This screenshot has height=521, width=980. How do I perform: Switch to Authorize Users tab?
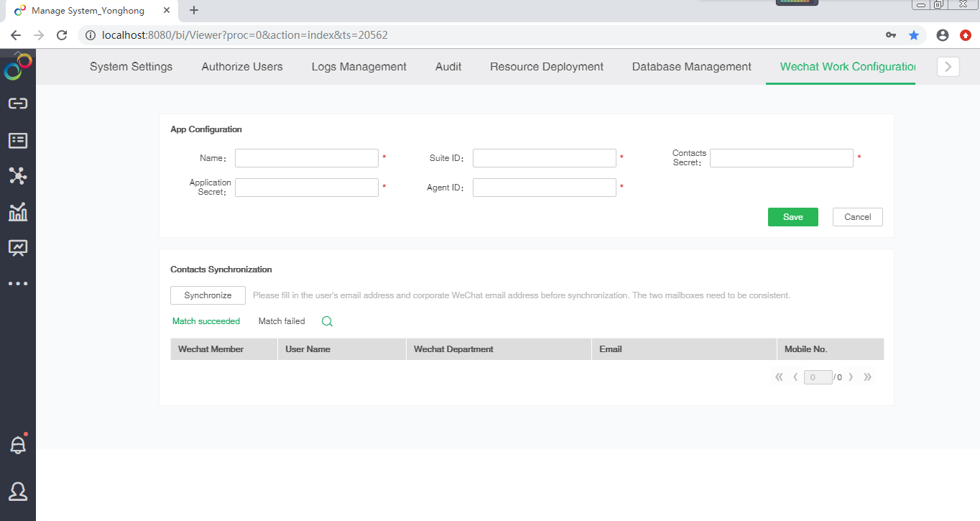point(242,67)
